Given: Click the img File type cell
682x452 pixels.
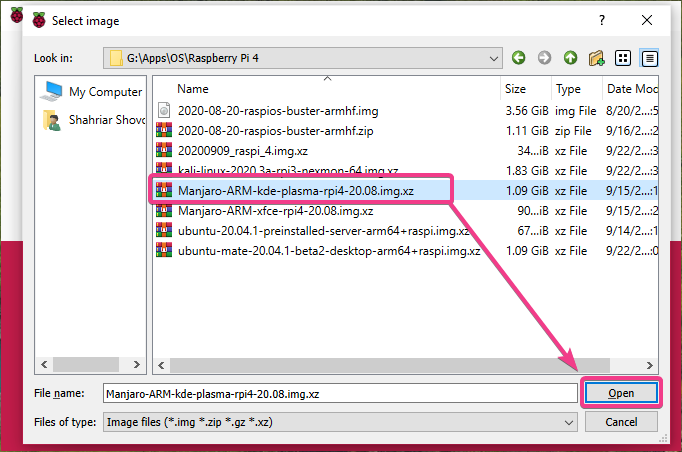Looking at the screenshot, I should [x=575, y=111].
